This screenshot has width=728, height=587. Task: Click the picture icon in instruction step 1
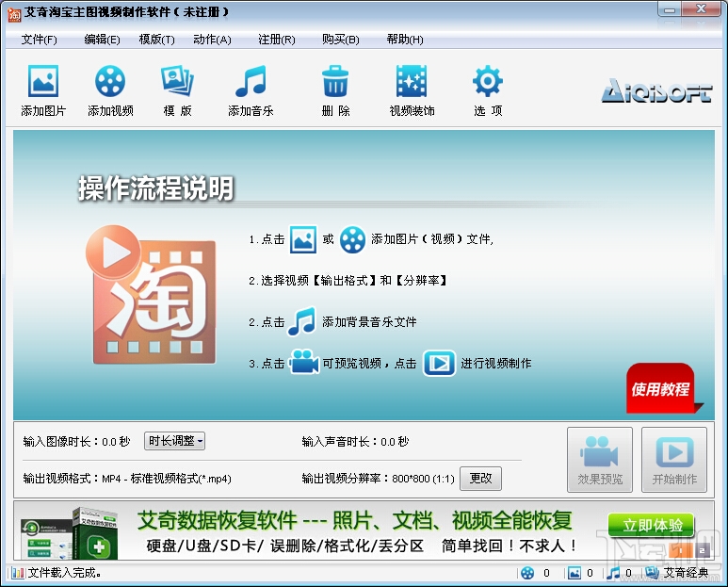click(303, 239)
